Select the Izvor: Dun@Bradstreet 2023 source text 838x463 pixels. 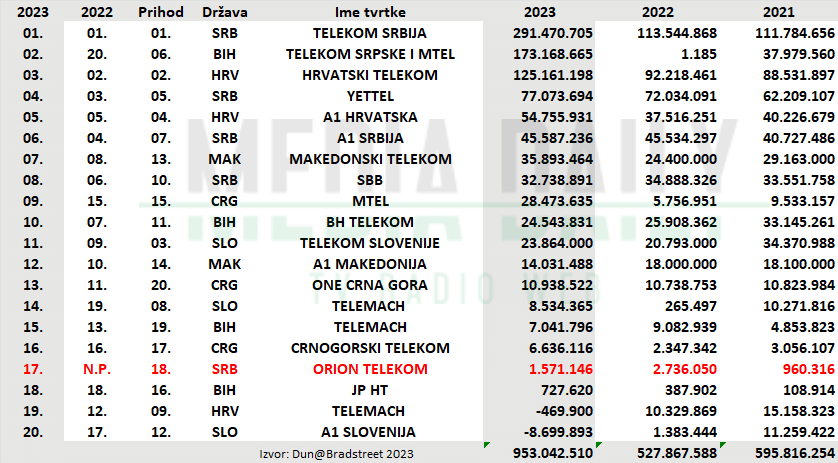pyautogui.click(x=336, y=454)
